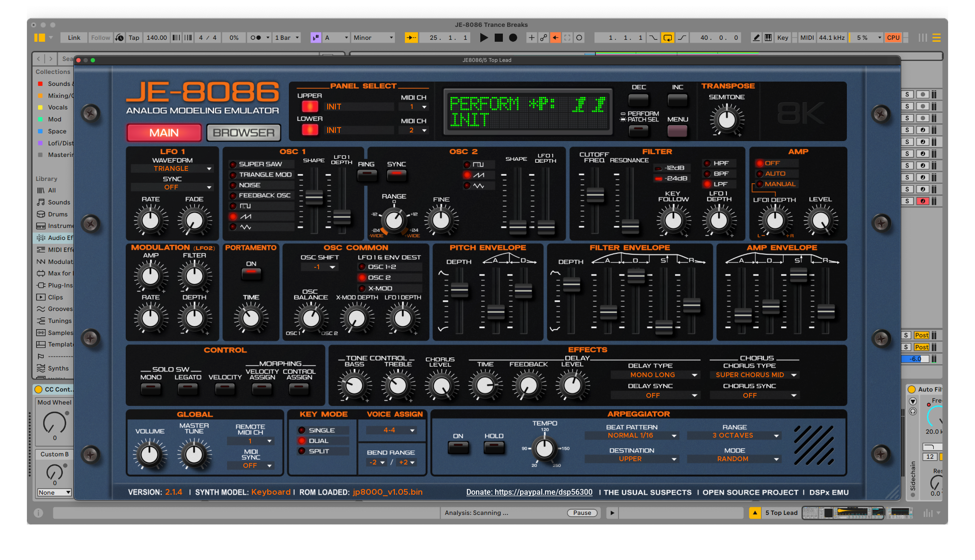Open the PayPal donate link
Viewport: 975px width, 560px height.
[529, 492]
